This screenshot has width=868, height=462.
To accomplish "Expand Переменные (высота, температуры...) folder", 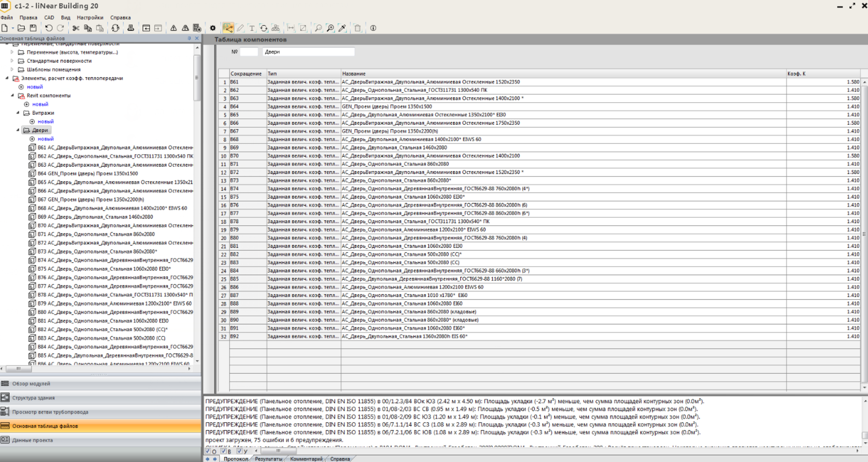I will [12, 52].
